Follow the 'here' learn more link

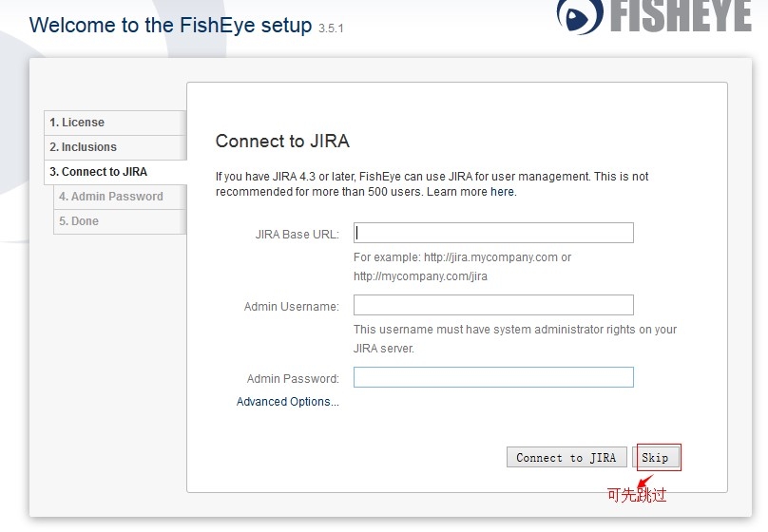point(502,192)
